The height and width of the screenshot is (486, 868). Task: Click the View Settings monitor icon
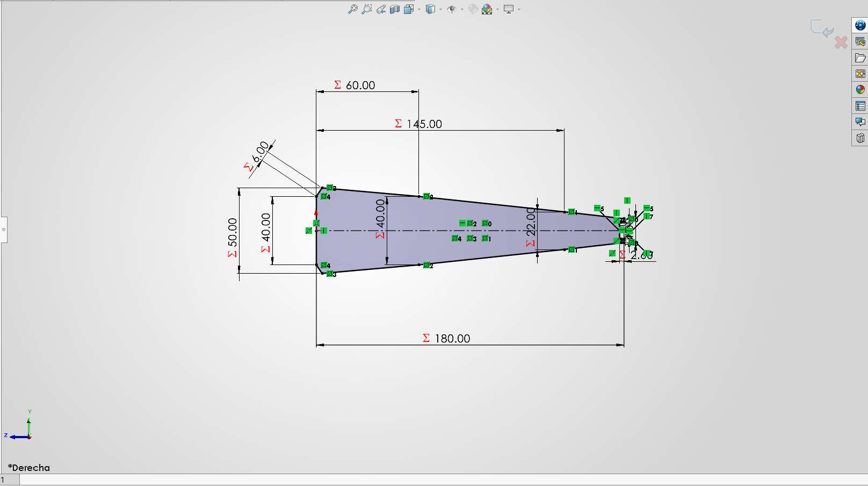coord(509,9)
